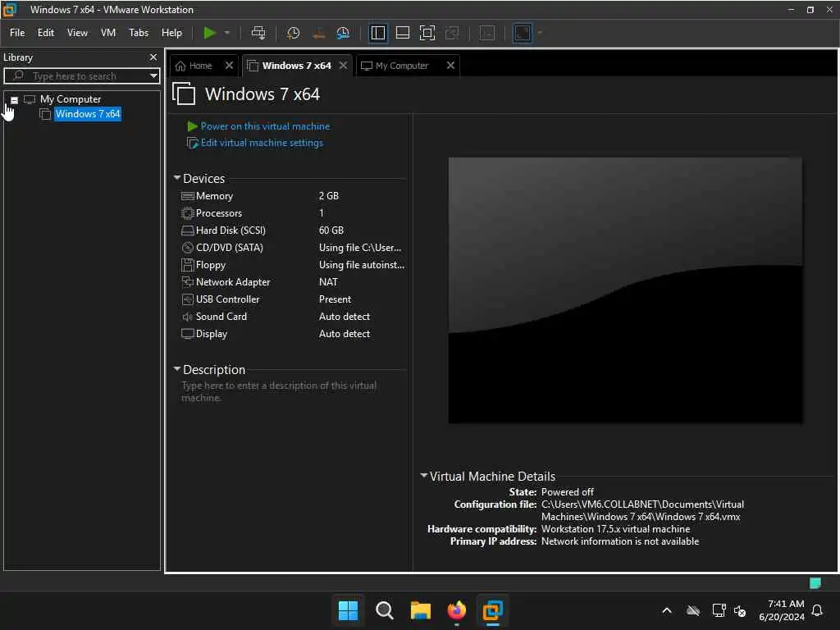This screenshot has height=630, width=840.
Task: Select My Computer in the library tree
Action: (x=71, y=99)
